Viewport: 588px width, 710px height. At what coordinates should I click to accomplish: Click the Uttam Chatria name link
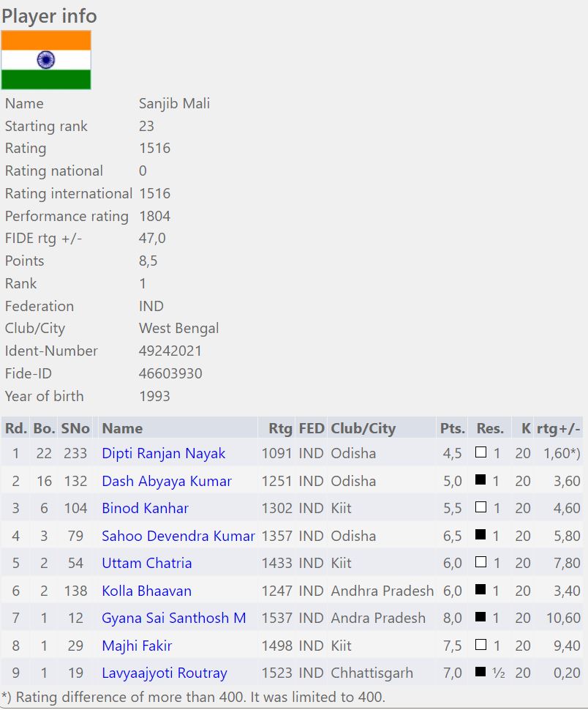tap(146, 564)
